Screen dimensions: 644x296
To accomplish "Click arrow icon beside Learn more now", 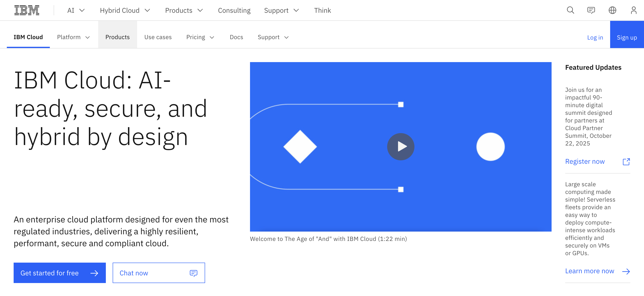I will click(x=626, y=271).
